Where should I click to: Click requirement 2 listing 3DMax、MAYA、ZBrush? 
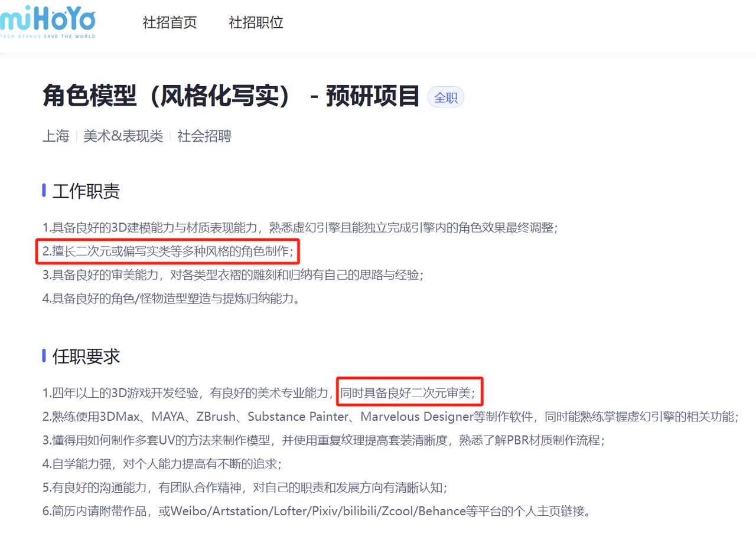pyautogui.click(x=390, y=417)
